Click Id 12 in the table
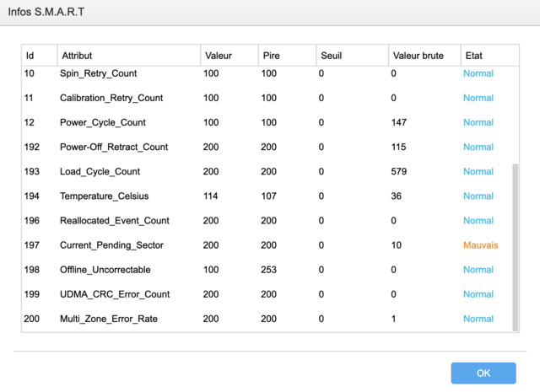 [29, 122]
